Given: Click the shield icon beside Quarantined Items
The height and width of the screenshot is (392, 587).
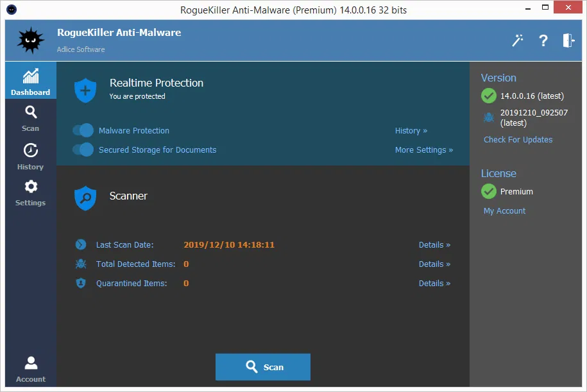Looking at the screenshot, I should tap(81, 283).
